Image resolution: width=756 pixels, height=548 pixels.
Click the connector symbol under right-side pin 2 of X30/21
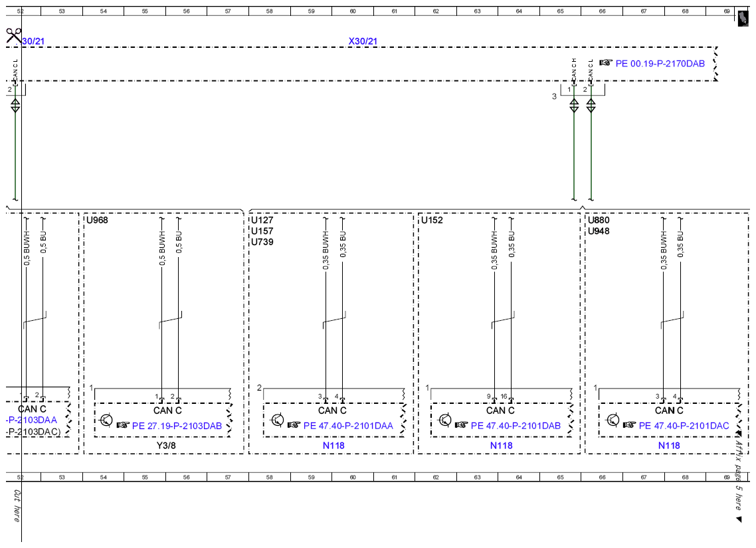click(591, 105)
